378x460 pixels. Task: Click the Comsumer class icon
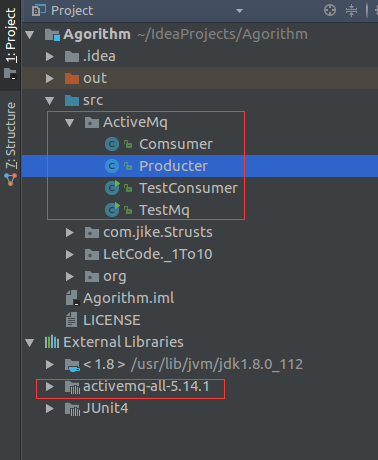(112, 144)
